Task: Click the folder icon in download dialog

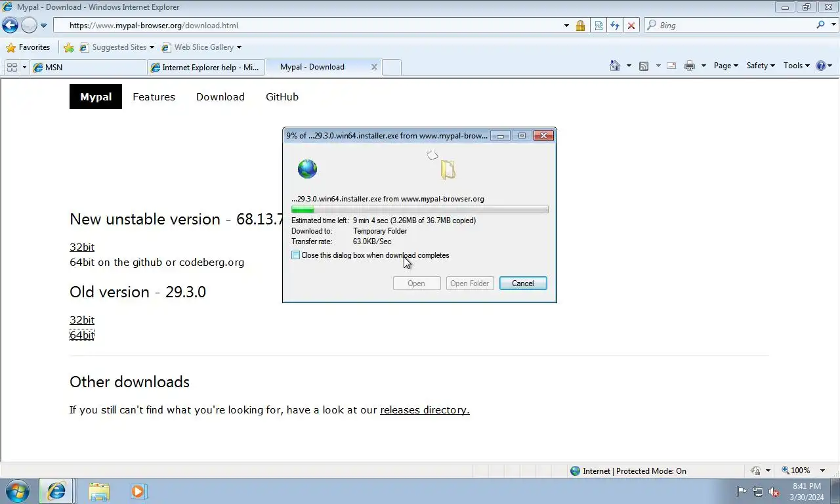Action: [448, 170]
